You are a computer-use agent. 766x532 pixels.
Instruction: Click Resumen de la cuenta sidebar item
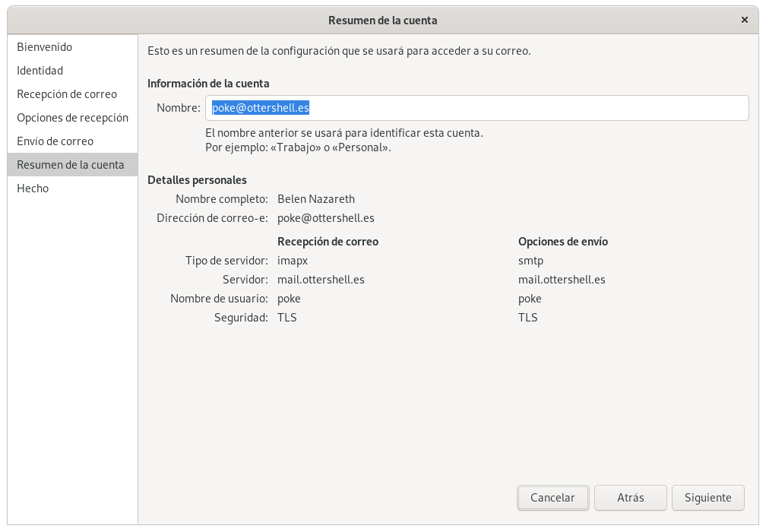coord(70,165)
